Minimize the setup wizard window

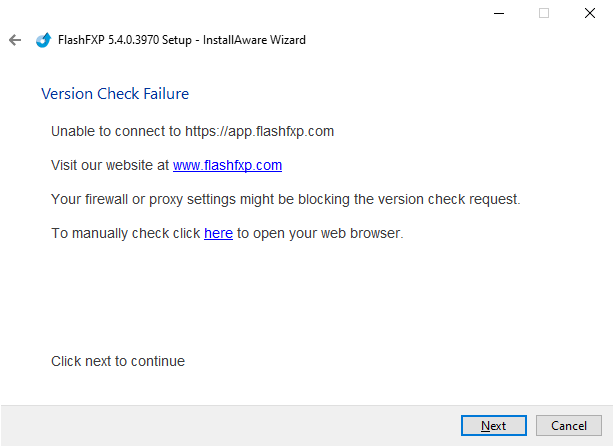(498, 13)
